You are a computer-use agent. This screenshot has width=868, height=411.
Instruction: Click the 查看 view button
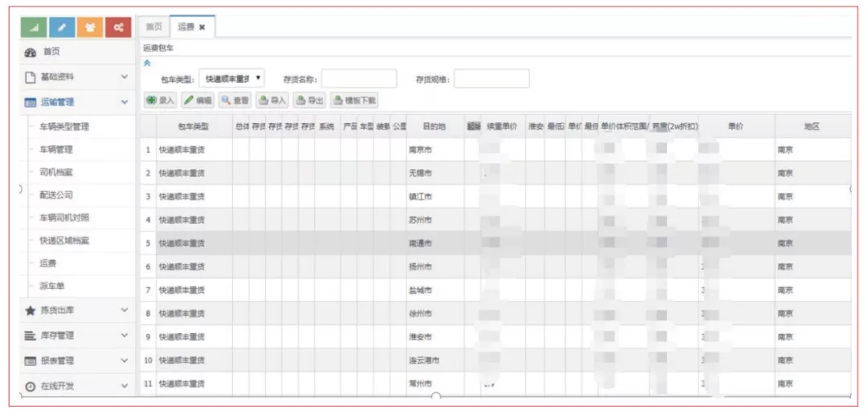[235, 101]
